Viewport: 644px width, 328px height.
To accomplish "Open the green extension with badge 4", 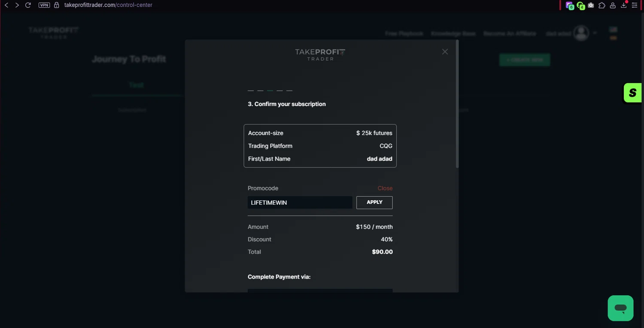I will pyautogui.click(x=581, y=6).
